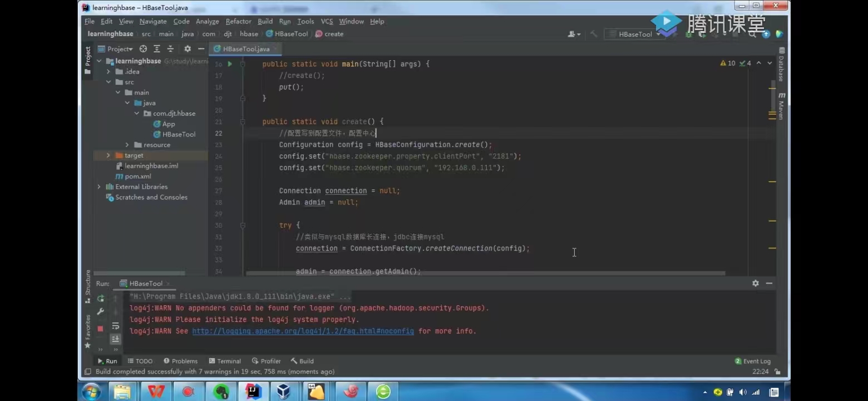Open the IntelliJ IDEA taskbar icon

[x=254, y=392]
